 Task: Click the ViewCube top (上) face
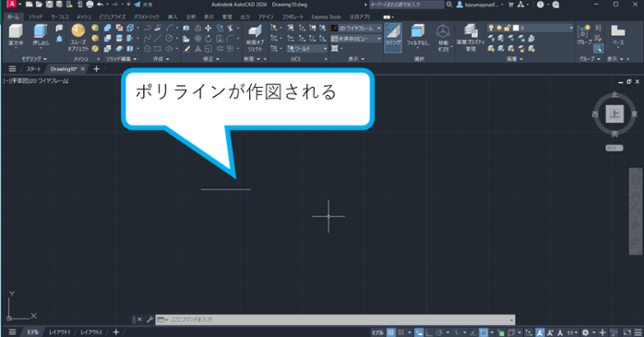pyautogui.click(x=614, y=114)
